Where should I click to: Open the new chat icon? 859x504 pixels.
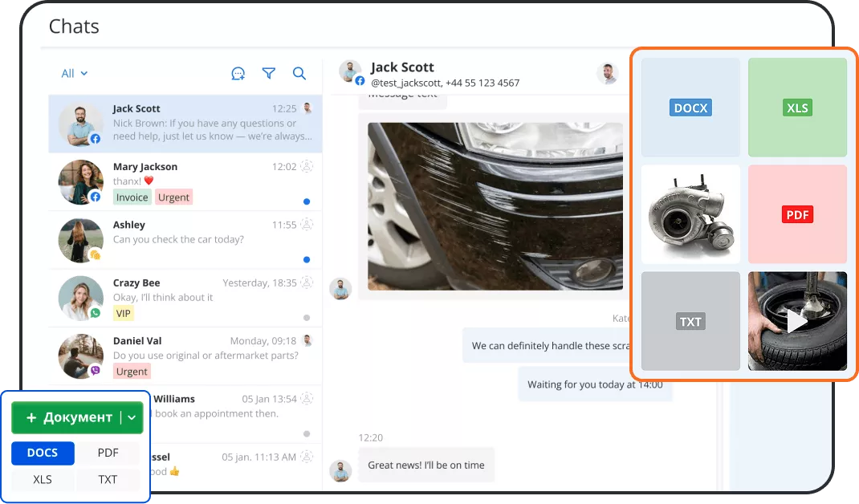[238, 73]
